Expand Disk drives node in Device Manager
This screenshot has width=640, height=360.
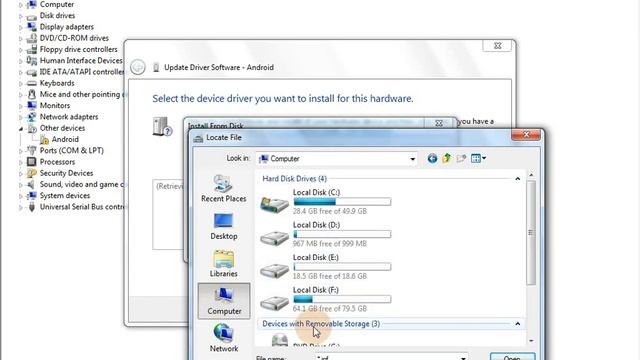(20, 16)
